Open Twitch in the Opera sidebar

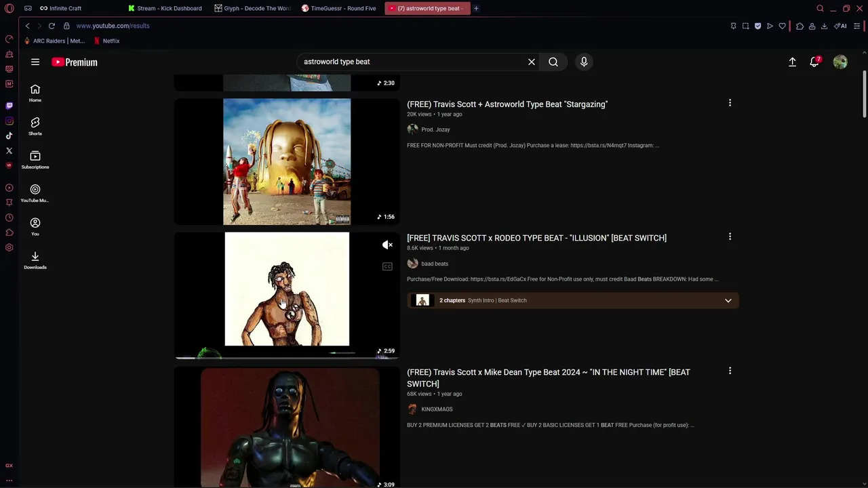[x=9, y=106]
